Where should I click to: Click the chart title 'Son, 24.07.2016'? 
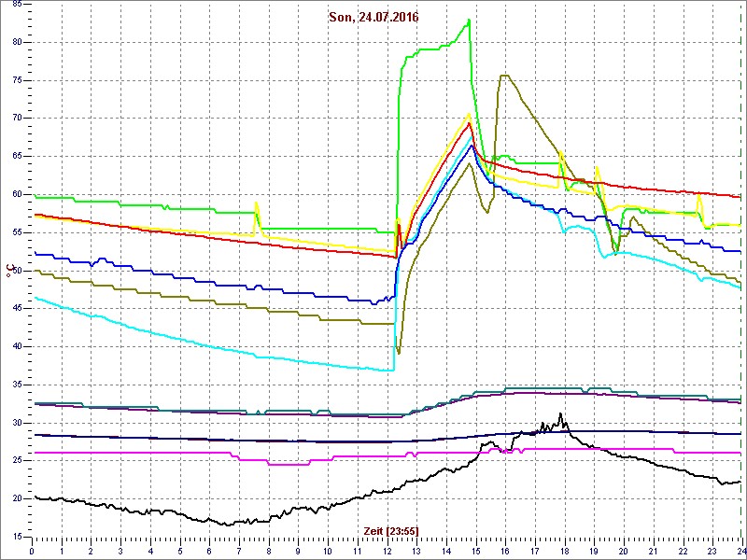click(373, 17)
